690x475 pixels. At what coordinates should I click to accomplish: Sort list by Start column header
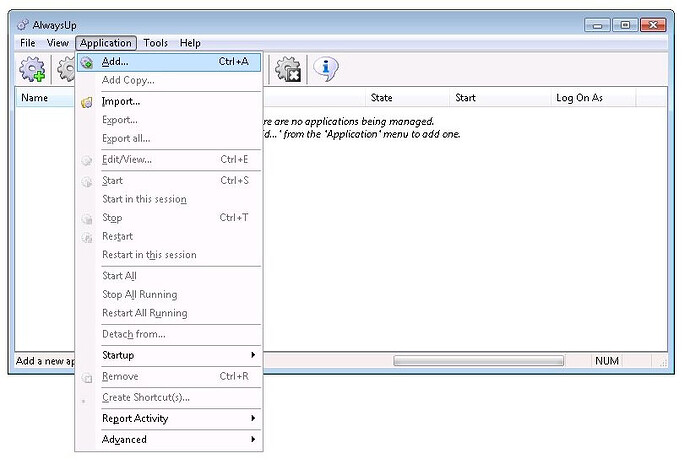[500, 98]
